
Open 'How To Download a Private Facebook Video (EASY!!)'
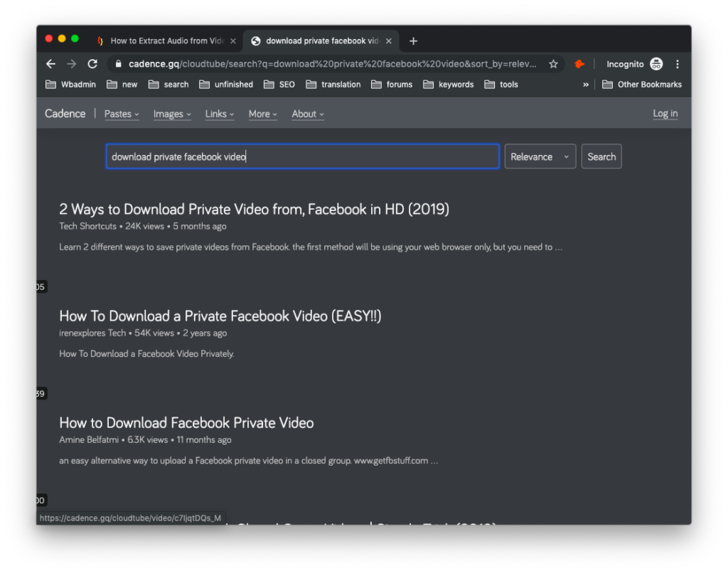pos(220,316)
